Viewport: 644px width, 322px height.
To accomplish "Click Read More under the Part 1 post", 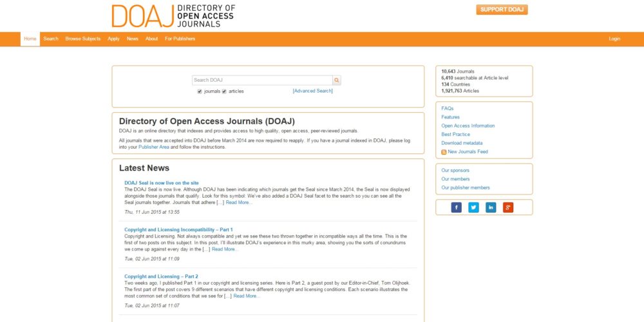I will click(x=225, y=249).
